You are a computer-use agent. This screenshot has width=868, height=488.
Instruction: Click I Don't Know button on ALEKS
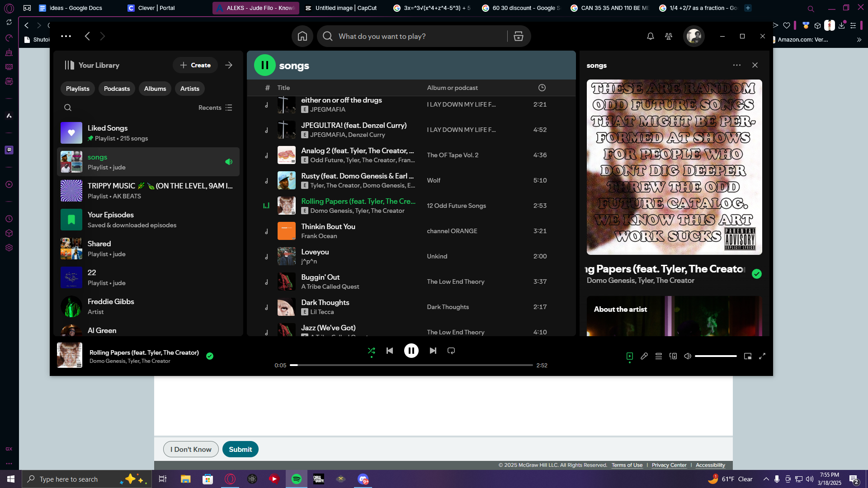point(191,449)
